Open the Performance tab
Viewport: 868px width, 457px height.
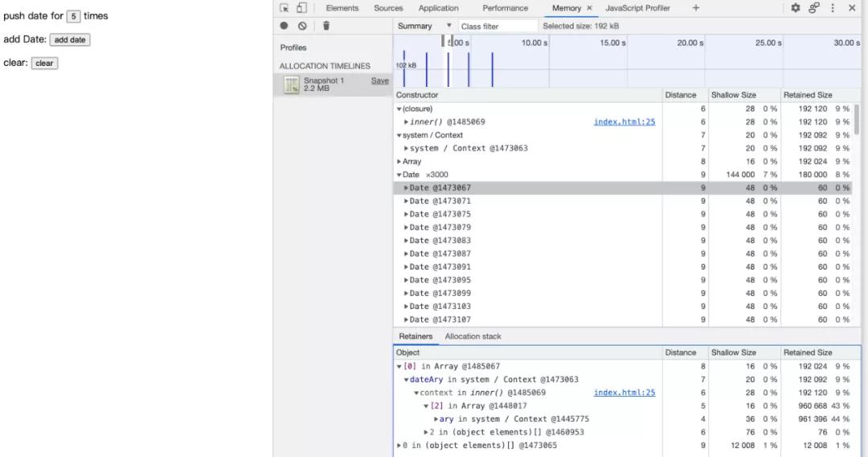tap(506, 8)
